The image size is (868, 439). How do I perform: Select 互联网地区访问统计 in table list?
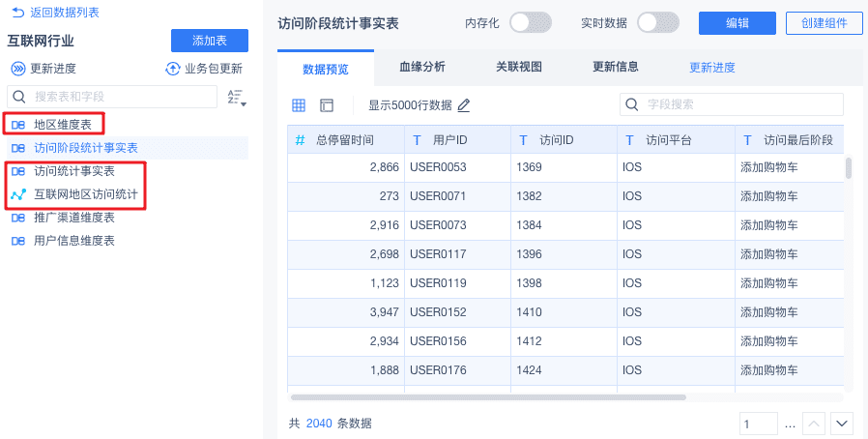coord(85,194)
